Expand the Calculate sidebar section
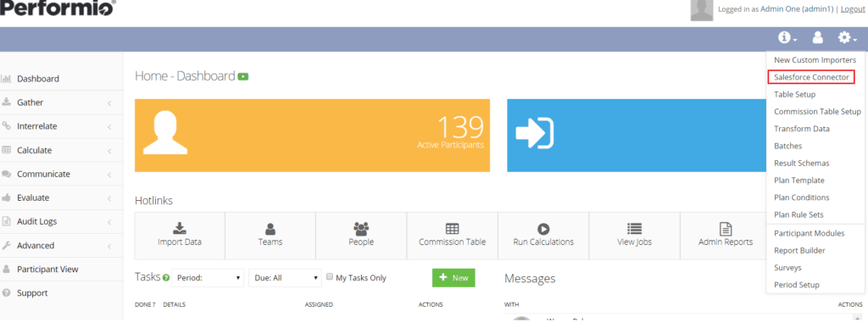The image size is (868, 328). pyautogui.click(x=61, y=150)
